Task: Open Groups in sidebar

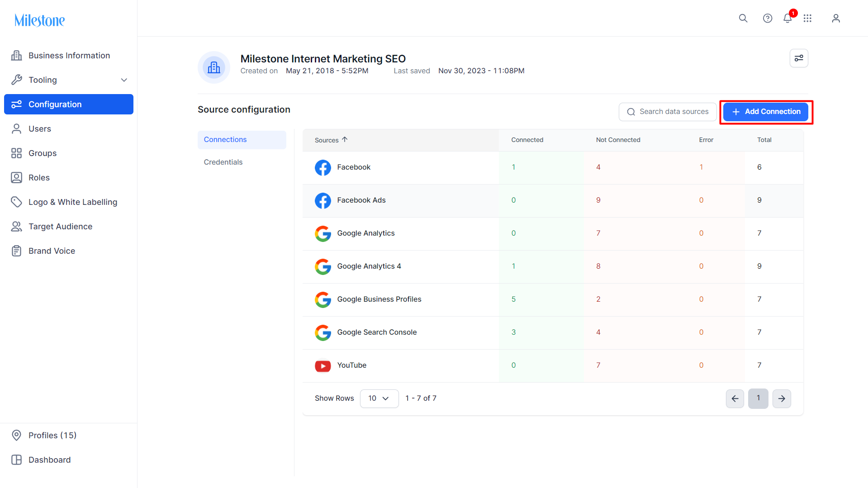Action: [69, 153]
